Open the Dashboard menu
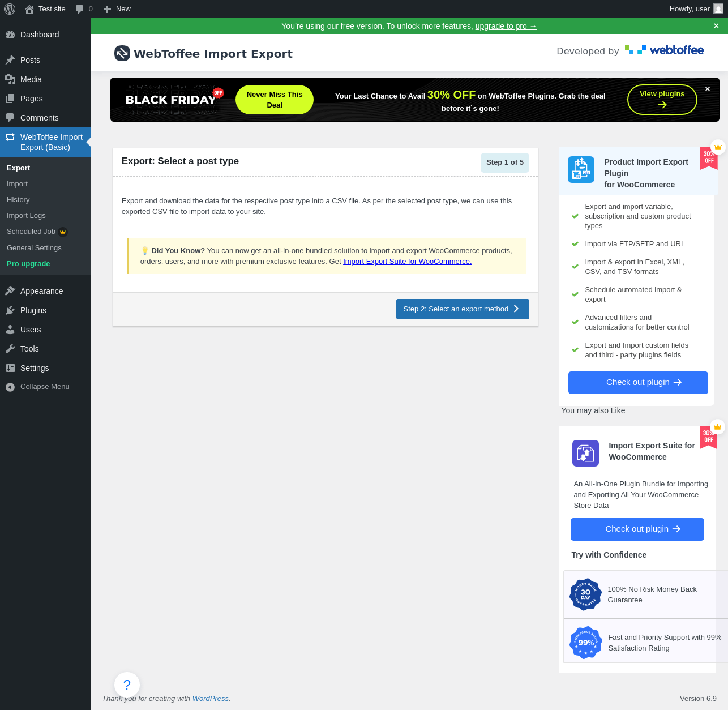The image size is (728, 710). pos(45,35)
